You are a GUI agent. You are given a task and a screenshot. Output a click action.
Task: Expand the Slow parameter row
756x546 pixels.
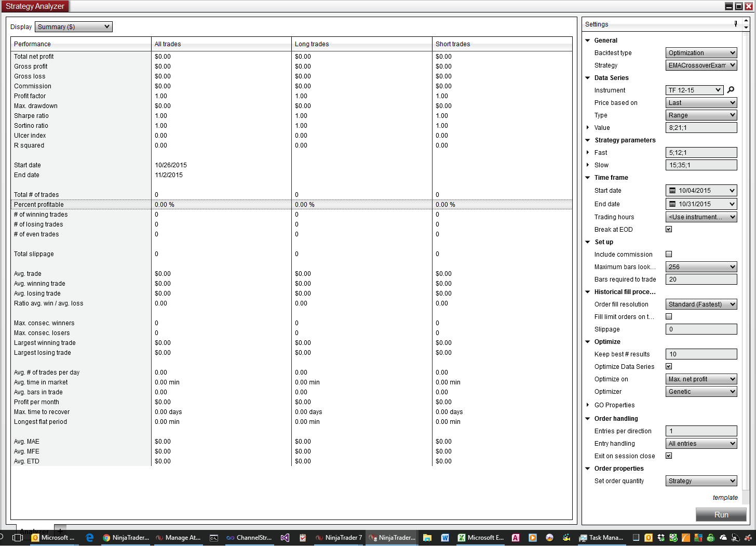(x=588, y=165)
